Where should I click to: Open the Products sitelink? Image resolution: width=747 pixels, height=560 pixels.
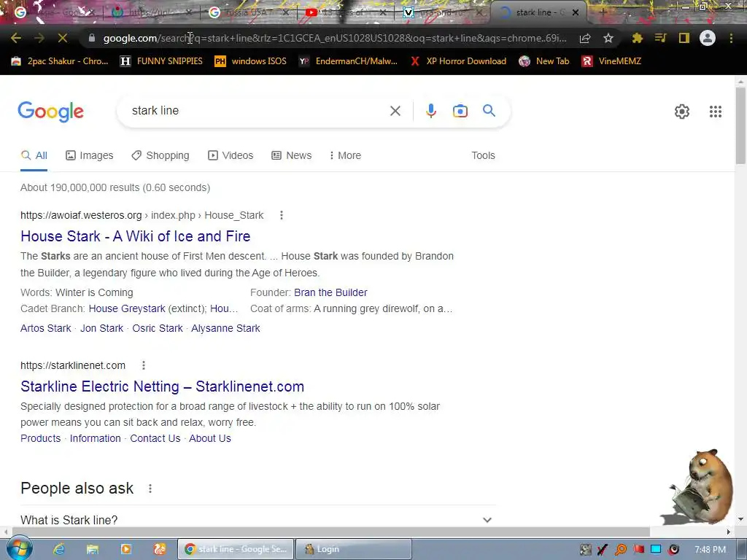(41, 438)
